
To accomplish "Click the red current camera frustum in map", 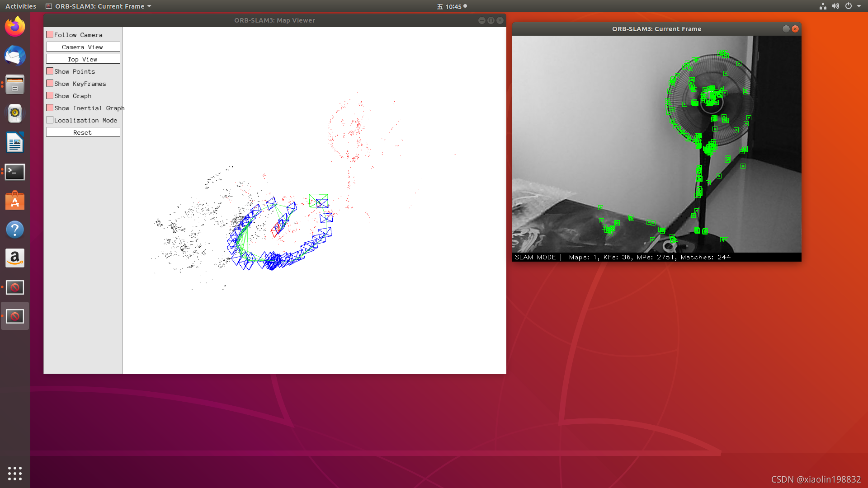I will 277,230.
